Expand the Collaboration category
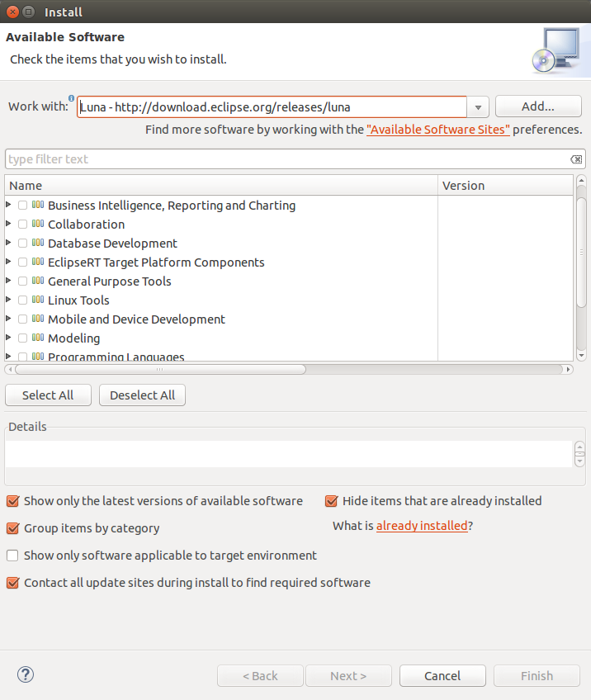The width and height of the screenshot is (591, 700). coord(8,223)
